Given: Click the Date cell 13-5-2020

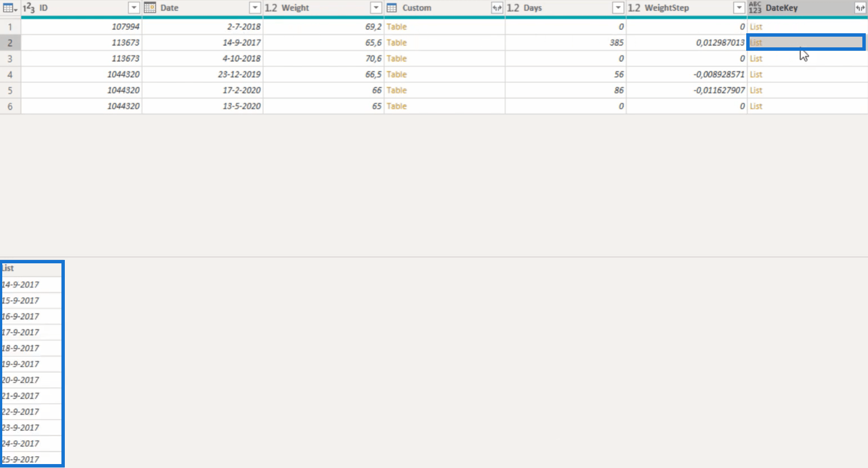Looking at the screenshot, I should point(202,106).
